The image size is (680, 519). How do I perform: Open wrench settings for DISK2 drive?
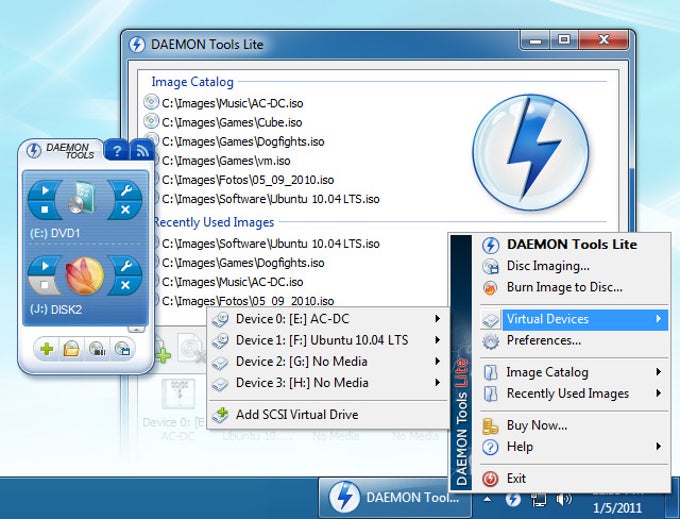[x=125, y=264]
